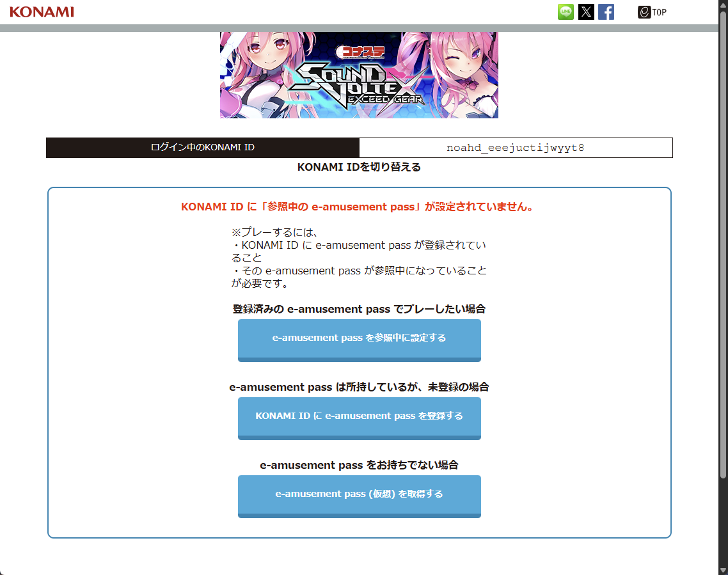
Task: Select the displayed KONAMI ID noahd_eeejuctijwyyt8
Action: (x=516, y=148)
